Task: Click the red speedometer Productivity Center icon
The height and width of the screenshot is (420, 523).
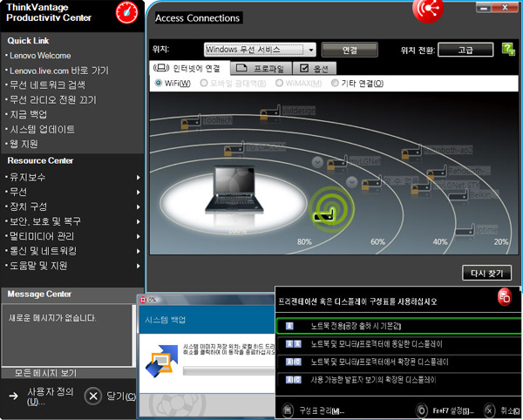Action: (x=126, y=13)
